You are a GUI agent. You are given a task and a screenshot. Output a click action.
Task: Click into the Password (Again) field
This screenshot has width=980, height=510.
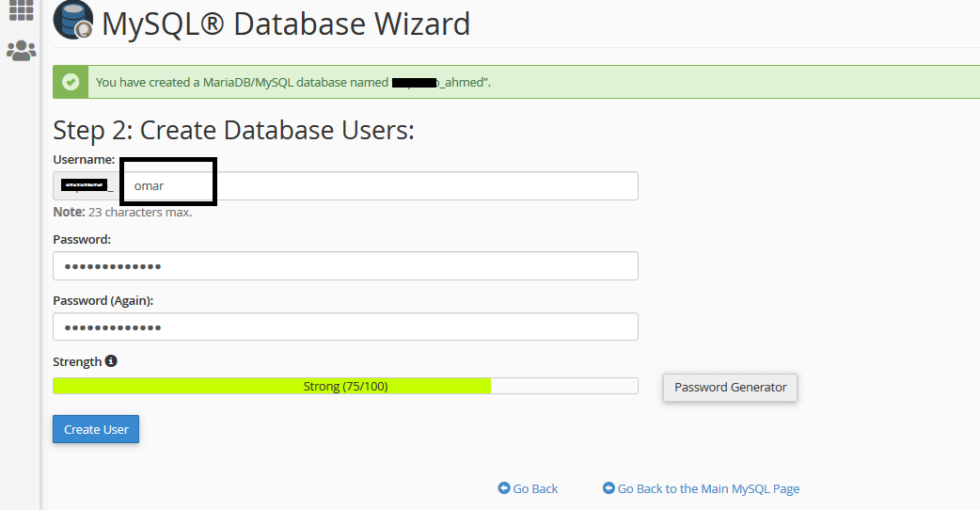[345, 327]
